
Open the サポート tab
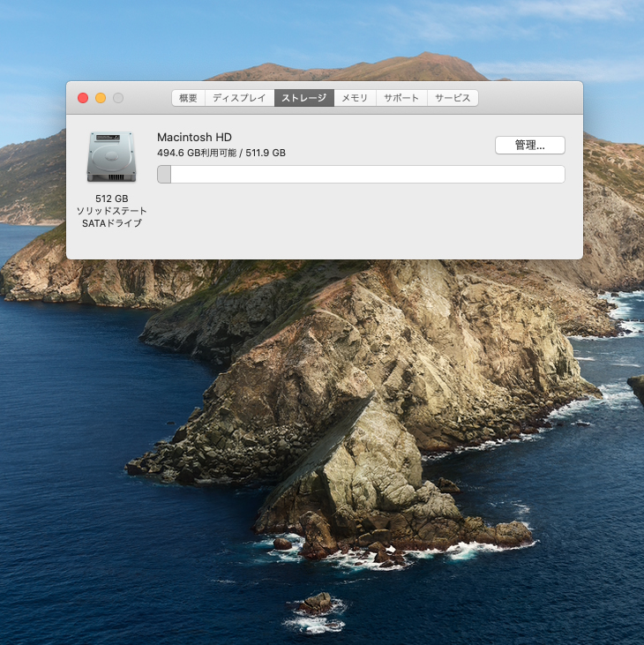401,98
